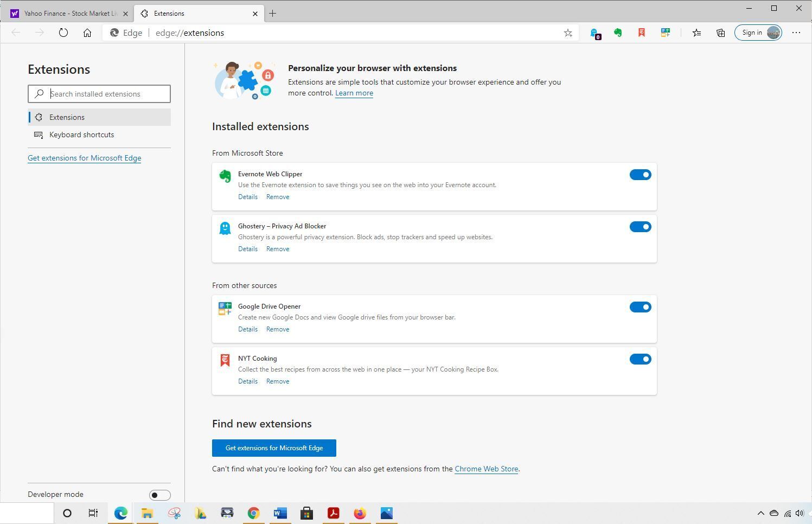Click the Ghostery toolbar extension icon

point(595,33)
